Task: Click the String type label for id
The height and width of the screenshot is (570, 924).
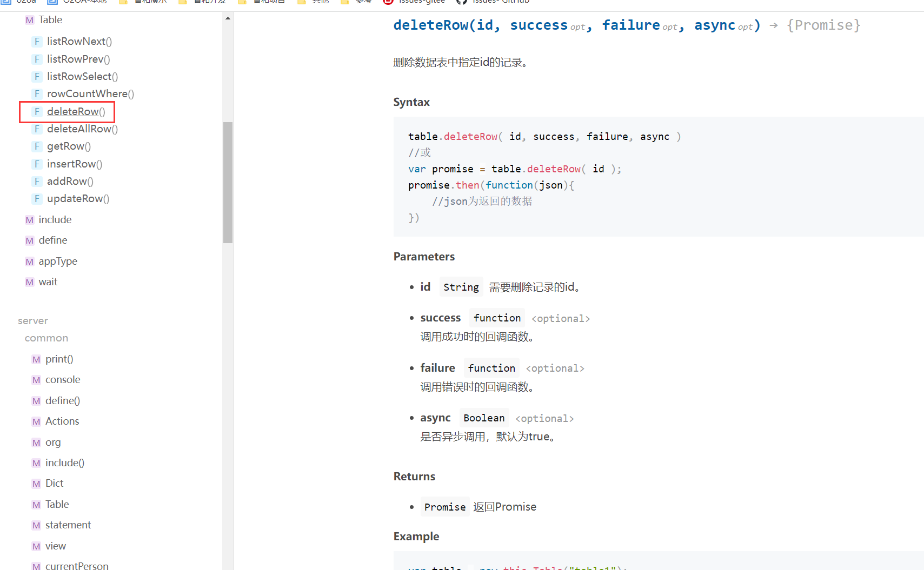Action: tap(461, 287)
